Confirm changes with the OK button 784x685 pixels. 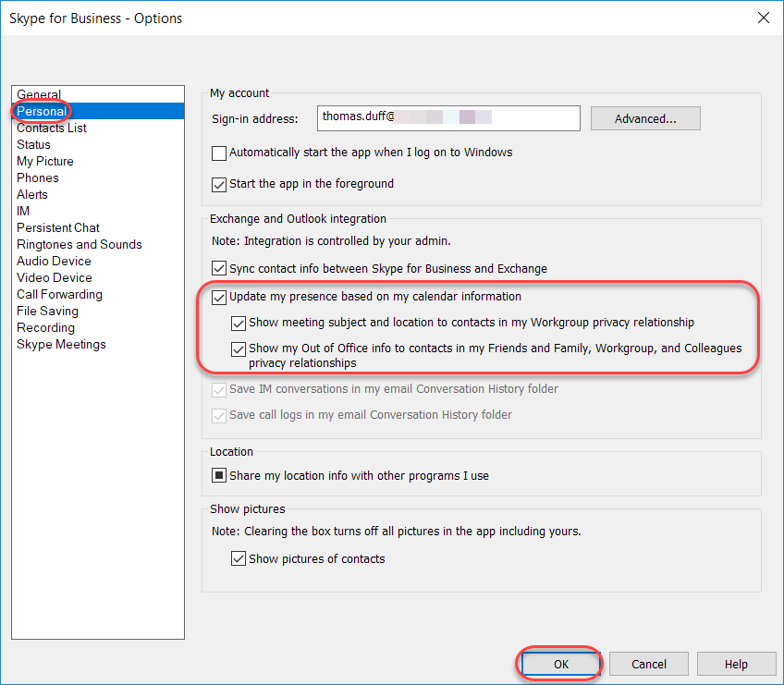tap(558, 664)
